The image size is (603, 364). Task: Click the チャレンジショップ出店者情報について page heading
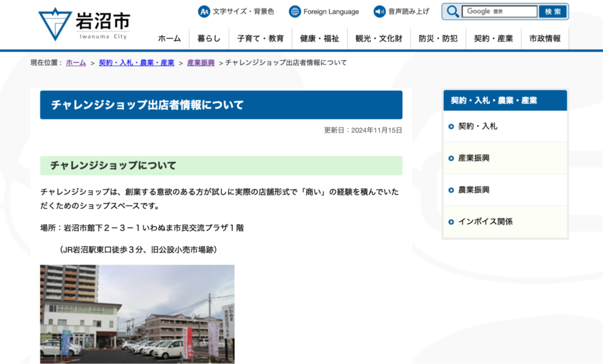[x=221, y=105]
